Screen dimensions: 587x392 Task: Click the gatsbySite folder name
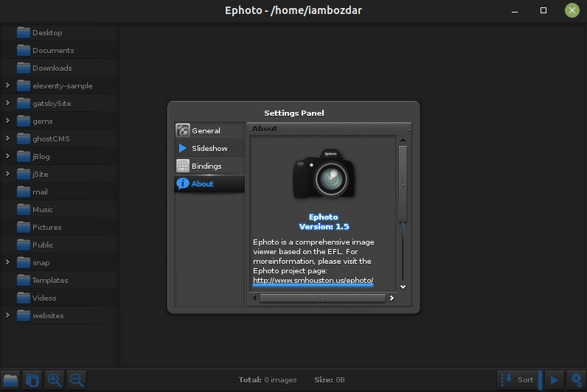coord(52,104)
